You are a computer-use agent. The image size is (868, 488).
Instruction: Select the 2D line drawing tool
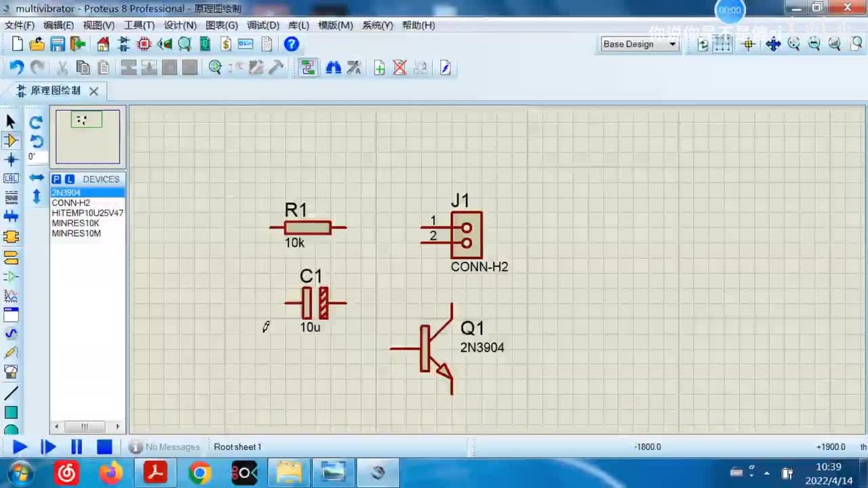point(11,393)
